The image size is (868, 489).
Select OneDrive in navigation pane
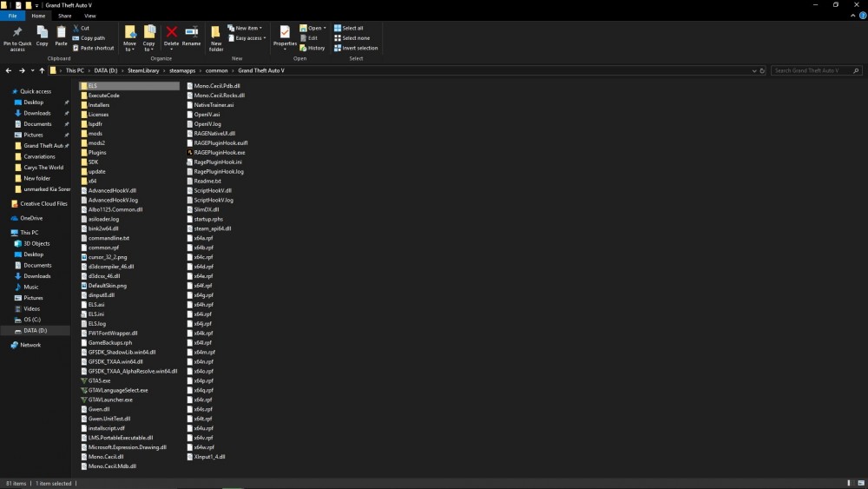27,218
